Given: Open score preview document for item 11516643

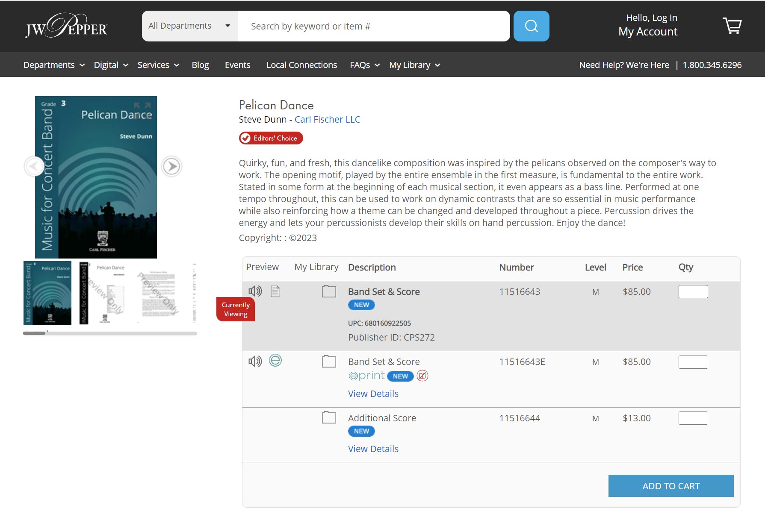Looking at the screenshot, I should 275,291.
